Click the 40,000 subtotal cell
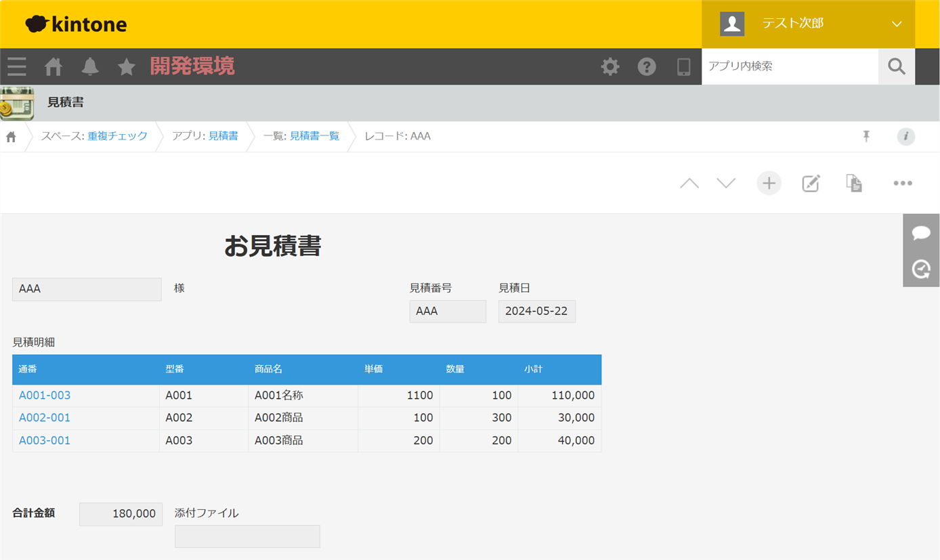 (559, 440)
